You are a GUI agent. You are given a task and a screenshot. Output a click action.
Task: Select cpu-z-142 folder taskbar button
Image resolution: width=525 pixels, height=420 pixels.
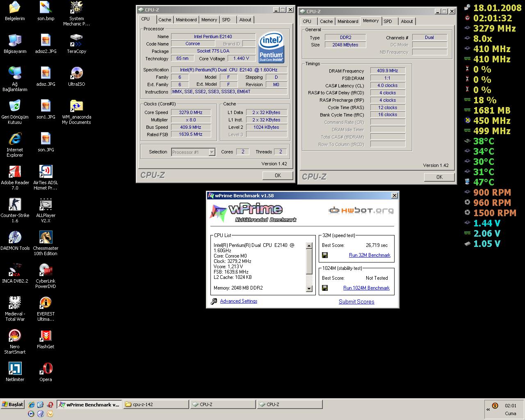[156, 404]
